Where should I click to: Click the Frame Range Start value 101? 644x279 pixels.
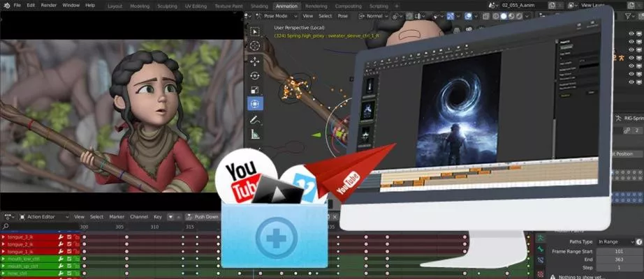click(619, 252)
